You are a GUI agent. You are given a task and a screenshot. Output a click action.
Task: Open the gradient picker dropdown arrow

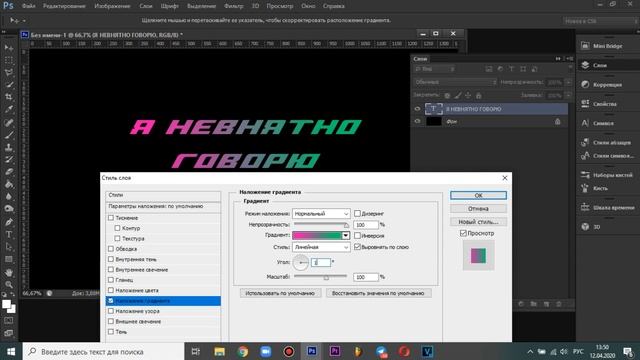tap(346, 236)
